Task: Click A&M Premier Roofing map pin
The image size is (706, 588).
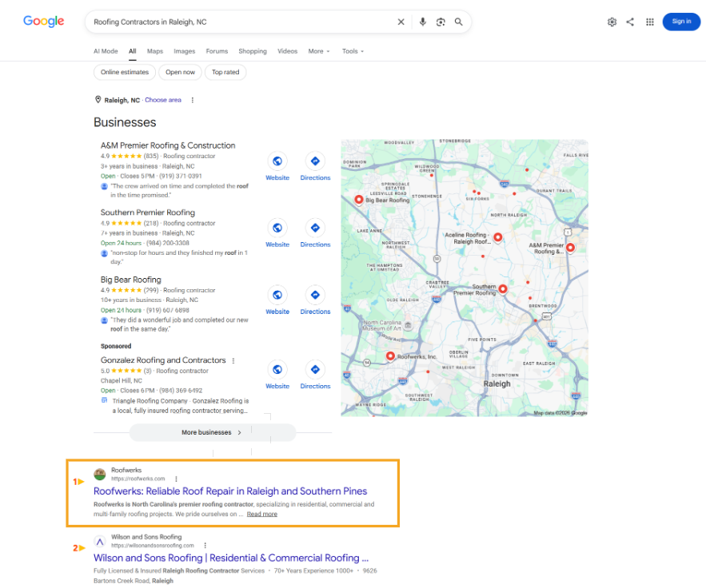Action: [570, 248]
